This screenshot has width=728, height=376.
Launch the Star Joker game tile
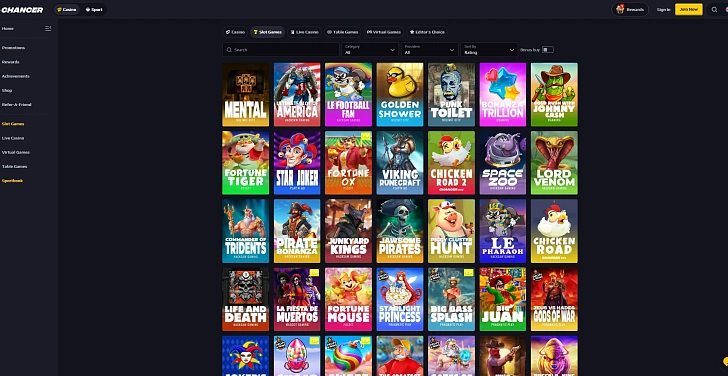coord(297,163)
